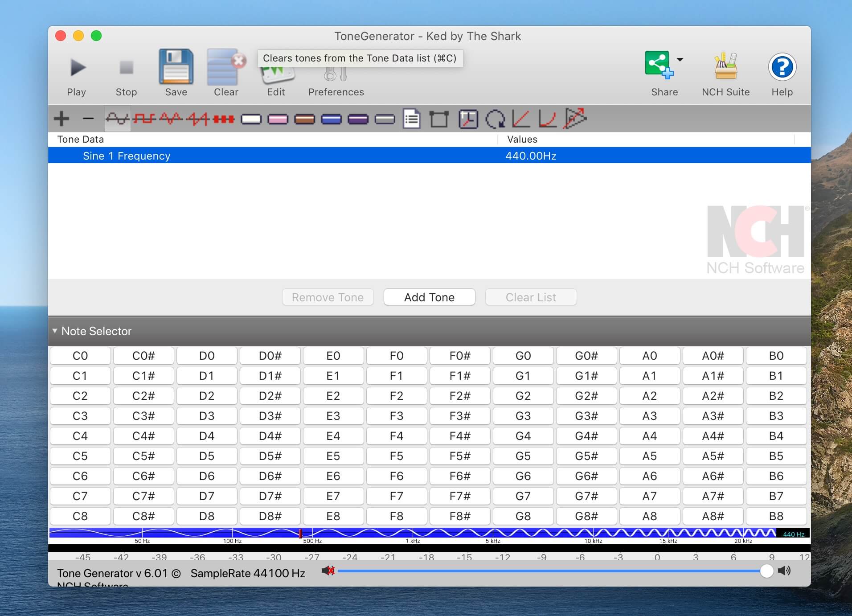This screenshot has height=616, width=852.
Task: Click the linear sweep icon
Action: tap(521, 119)
